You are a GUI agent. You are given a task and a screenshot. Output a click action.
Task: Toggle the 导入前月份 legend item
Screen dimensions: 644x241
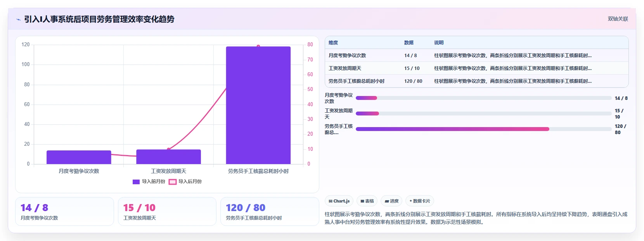tap(149, 182)
